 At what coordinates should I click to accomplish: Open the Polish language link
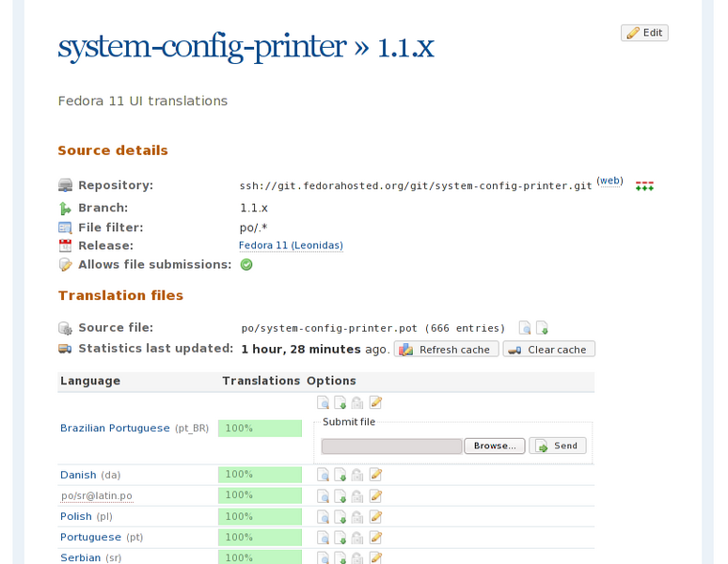76,516
